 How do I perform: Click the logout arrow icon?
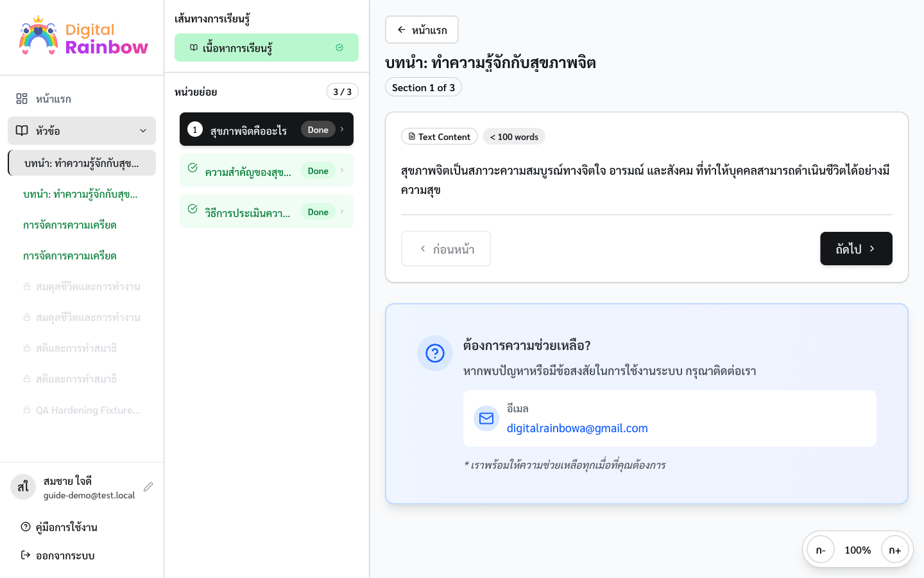(26, 555)
